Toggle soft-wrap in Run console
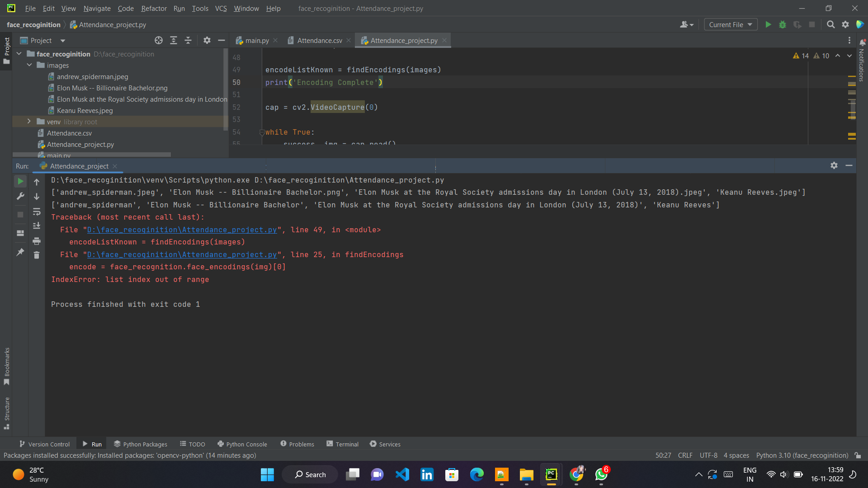 pos(37,211)
